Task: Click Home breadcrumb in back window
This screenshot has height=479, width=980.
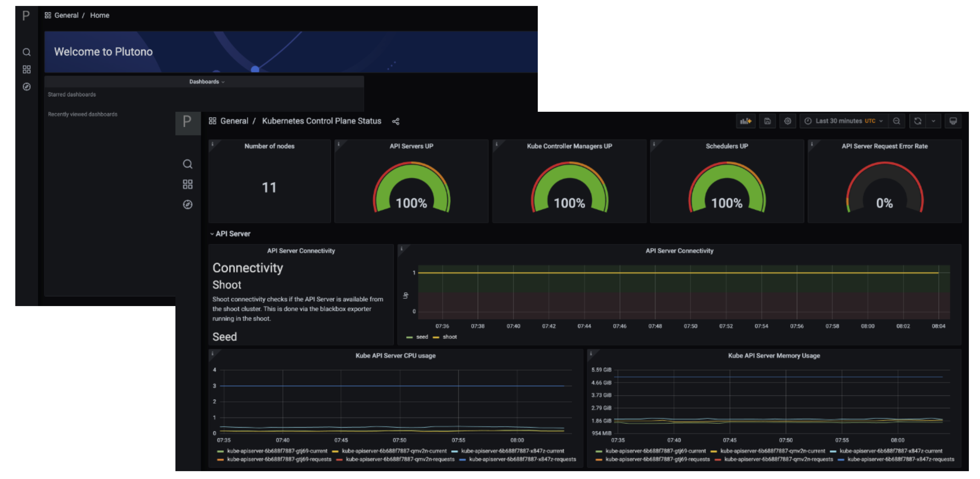Action: click(x=100, y=15)
